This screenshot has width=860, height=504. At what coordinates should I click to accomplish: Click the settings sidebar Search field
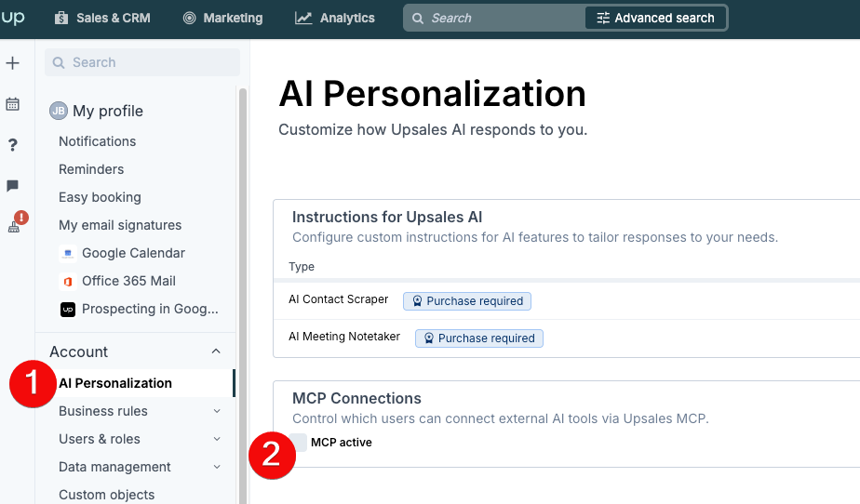[x=142, y=62]
